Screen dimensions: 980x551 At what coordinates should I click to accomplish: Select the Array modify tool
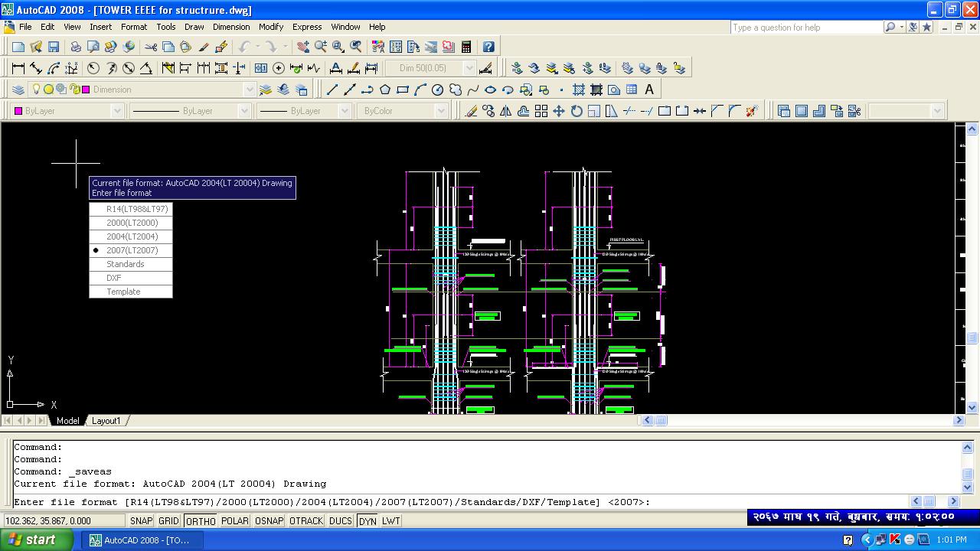[x=541, y=111]
